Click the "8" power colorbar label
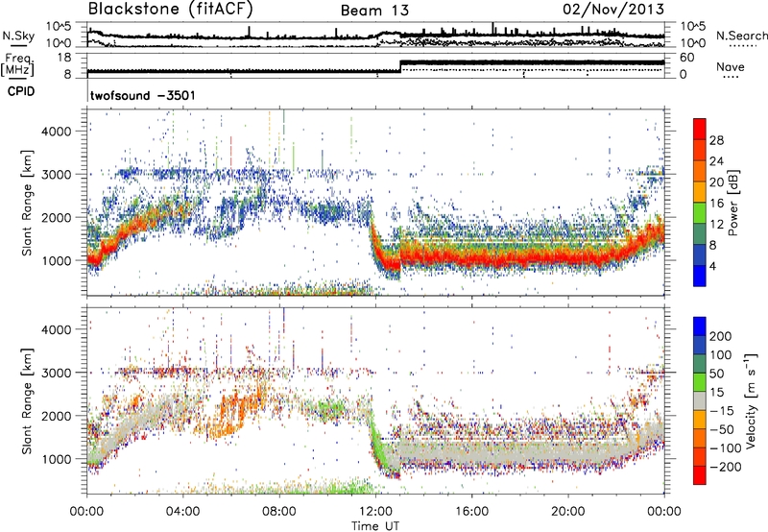768x532 pixels. click(x=712, y=245)
